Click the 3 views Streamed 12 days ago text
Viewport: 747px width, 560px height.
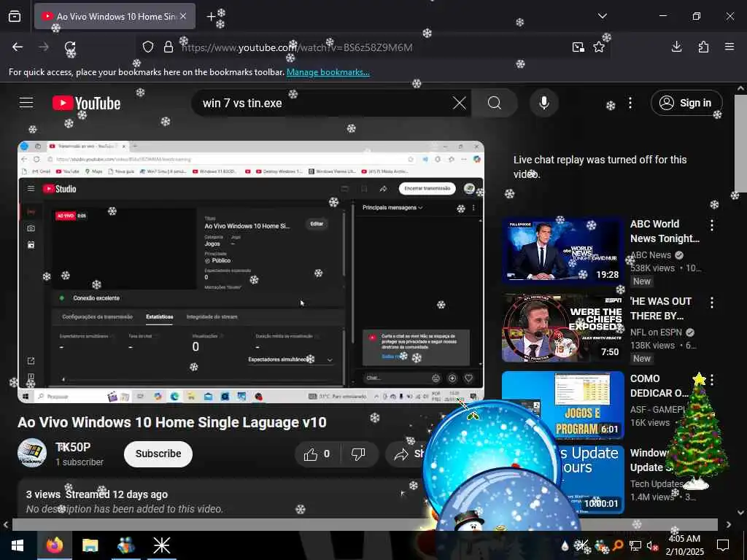pyautogui.click(x=97, y=494)
